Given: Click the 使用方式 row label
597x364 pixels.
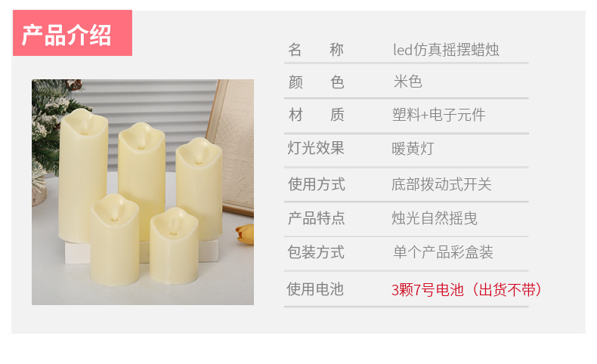Looking at the screenshot, I should [317, 184].
